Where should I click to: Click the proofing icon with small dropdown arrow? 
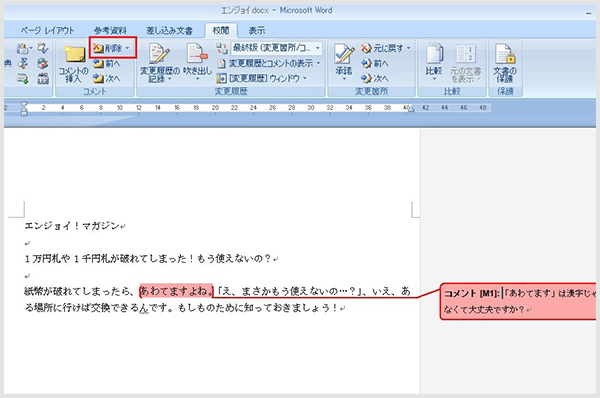click(24, 48)
